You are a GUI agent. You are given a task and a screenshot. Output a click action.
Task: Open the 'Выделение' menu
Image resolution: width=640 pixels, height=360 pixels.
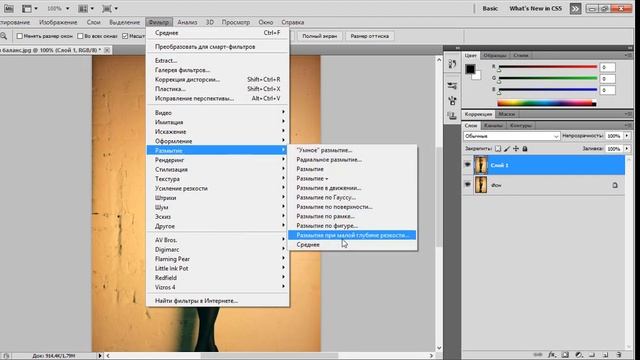[124, 22]
